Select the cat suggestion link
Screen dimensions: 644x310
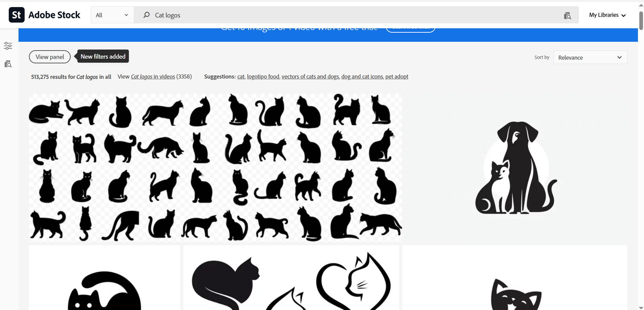(x=241, y=76)
